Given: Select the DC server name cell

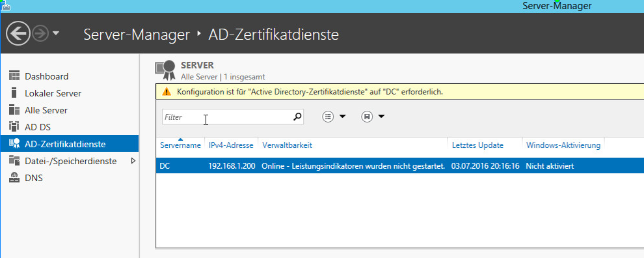Looking at the screenshot, I should point(165,166).
